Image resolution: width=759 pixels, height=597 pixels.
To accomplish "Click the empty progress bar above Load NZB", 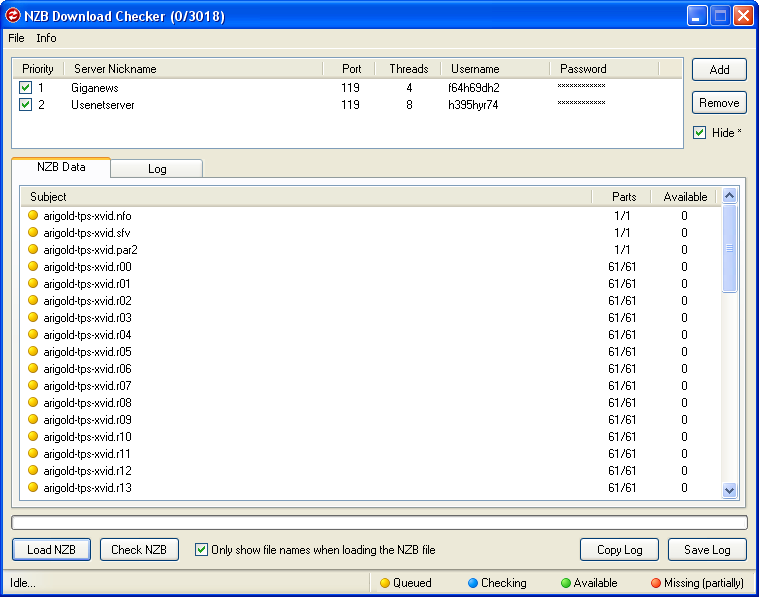I will tap(380, 523).
